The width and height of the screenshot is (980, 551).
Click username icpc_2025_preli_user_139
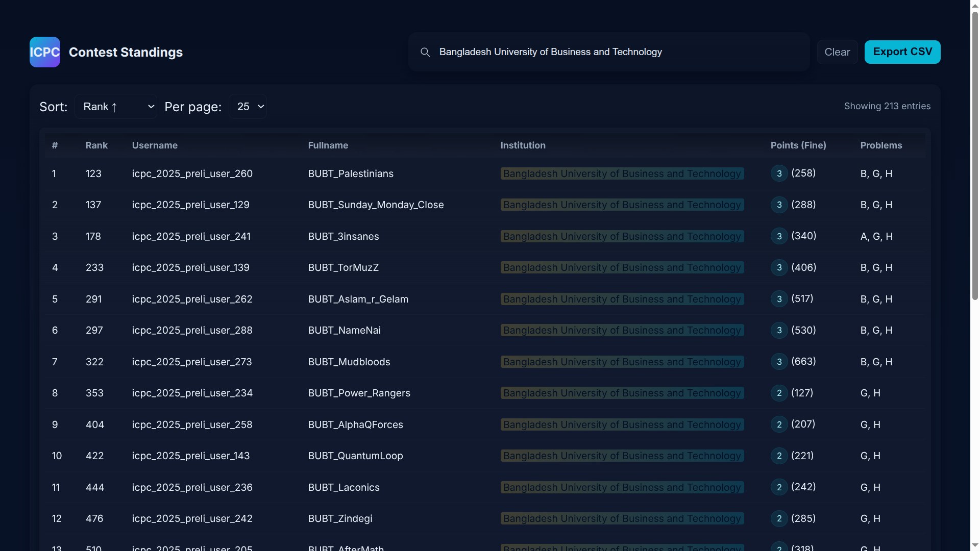190,268
